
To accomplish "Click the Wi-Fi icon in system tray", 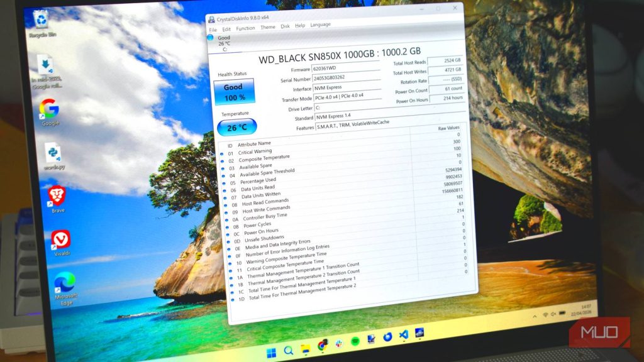I will pyautogui.click(x=545, y=315).
